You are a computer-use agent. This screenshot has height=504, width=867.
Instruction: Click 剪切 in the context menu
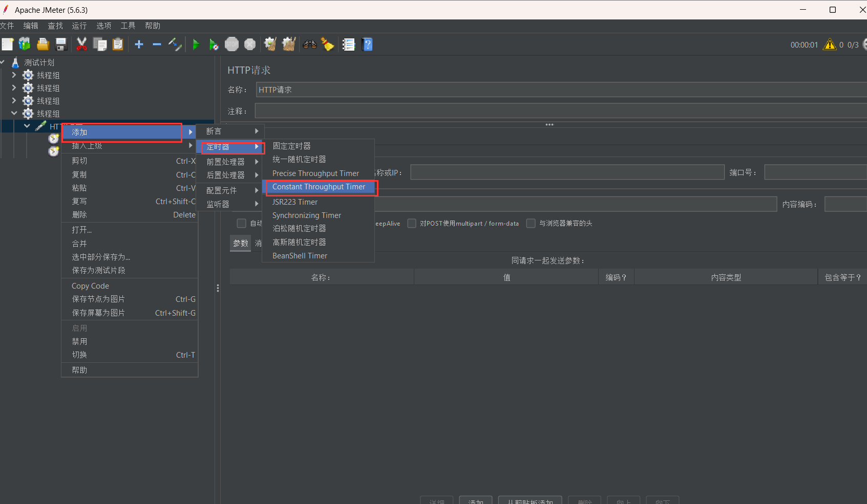(x=129, y=161)
